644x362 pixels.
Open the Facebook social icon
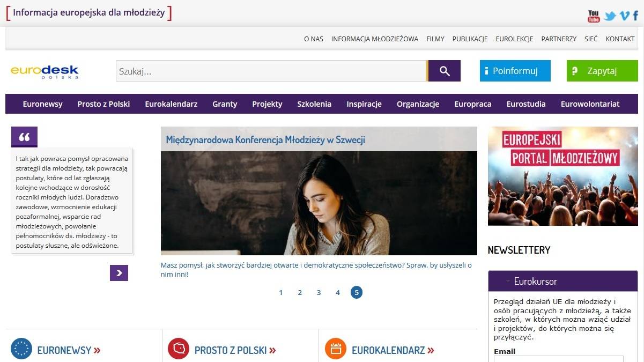(x=635, y=16)
